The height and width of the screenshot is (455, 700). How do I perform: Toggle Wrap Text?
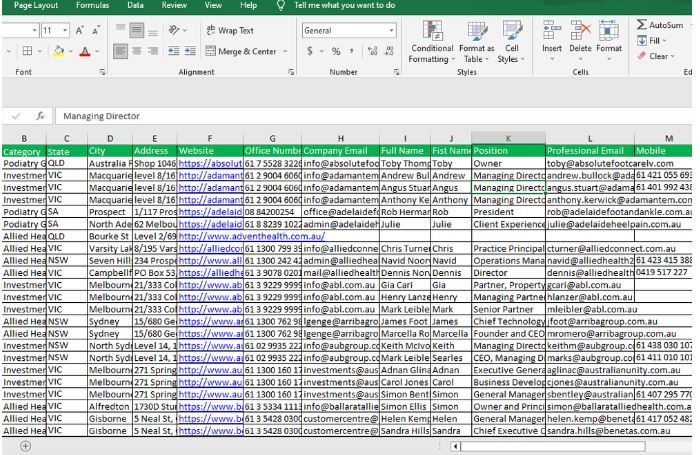(x=230, y=30)
